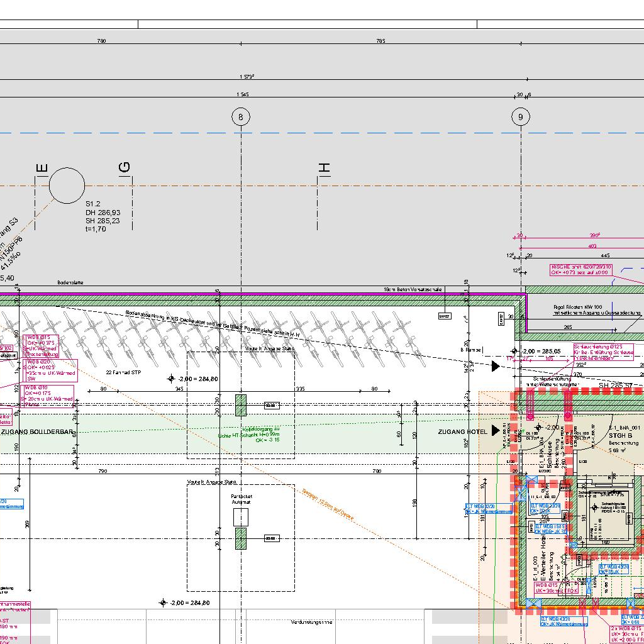Click the STGH B room label
Viewport: 644px width, 644px height.
pos(620,435)
